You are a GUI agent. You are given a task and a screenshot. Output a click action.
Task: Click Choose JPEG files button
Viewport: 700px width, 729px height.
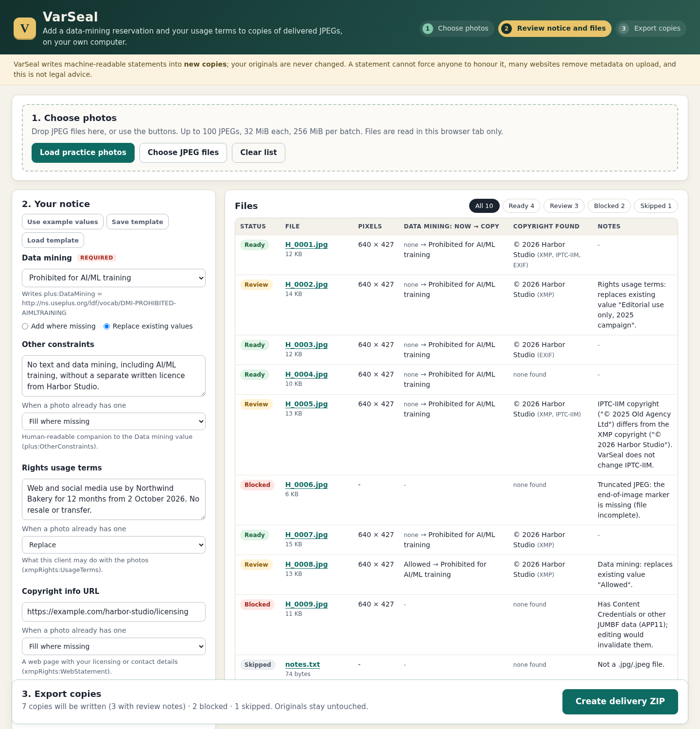[x=183, y=153]
